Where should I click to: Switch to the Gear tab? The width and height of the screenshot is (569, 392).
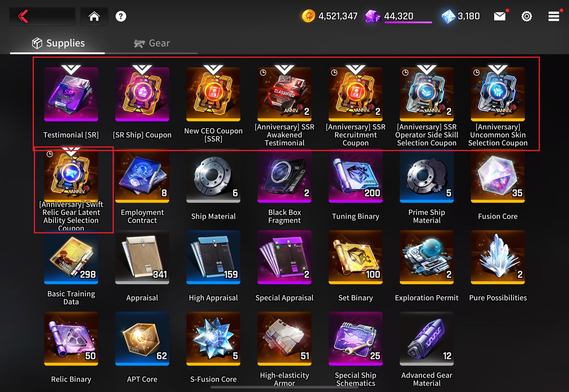(152, 43)
